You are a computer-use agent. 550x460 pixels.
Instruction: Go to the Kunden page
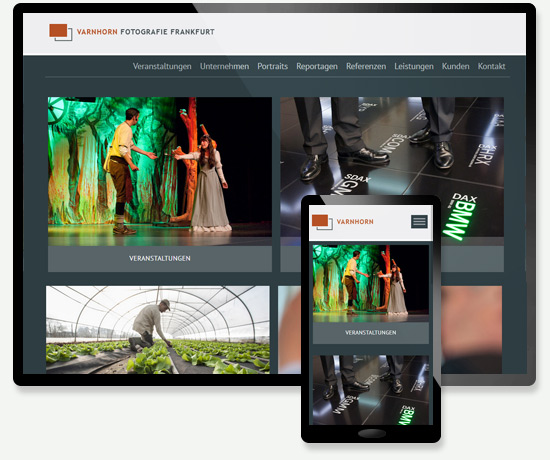[x=455, y=66]
